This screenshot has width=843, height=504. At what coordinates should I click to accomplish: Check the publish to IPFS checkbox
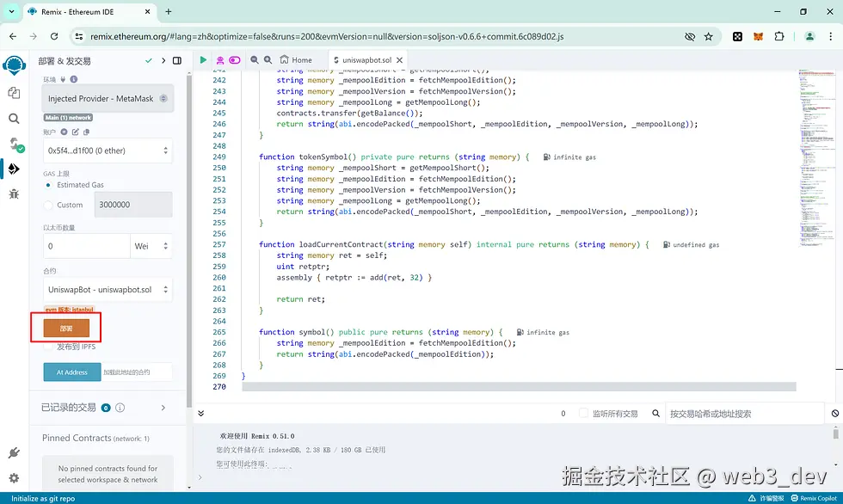pyautogui.click(x=48, y=347)
